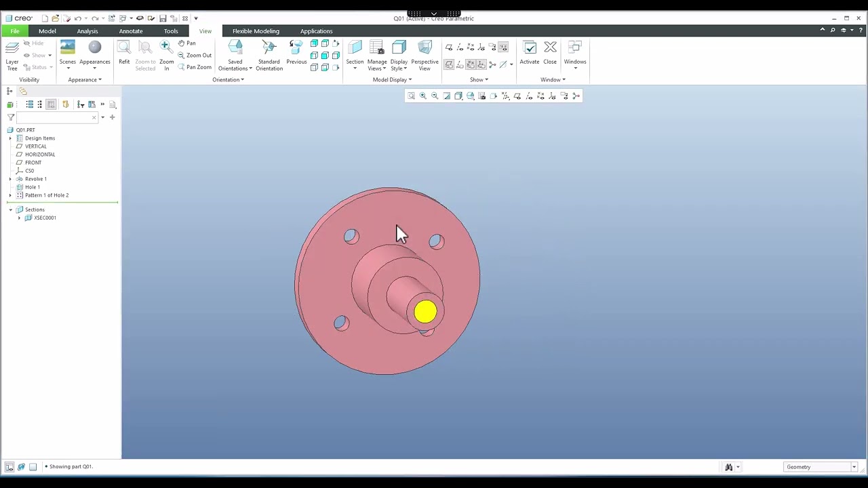Click the Undo button
The width and height of the screenshot is (868, 488).
click(77, 18)
